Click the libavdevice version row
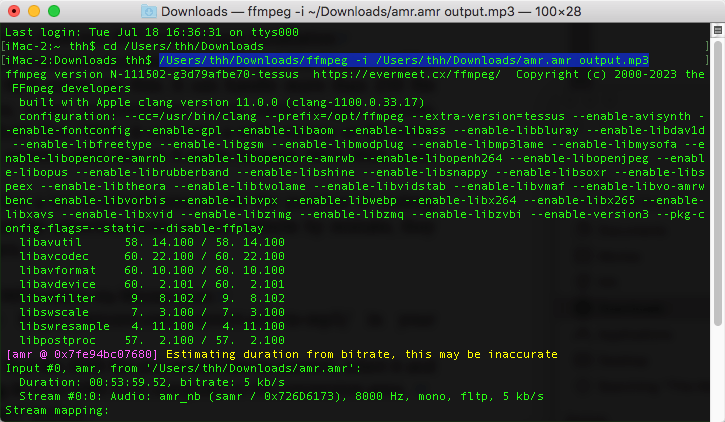Viewport: 725px width, 422px height. coord(152,284)
